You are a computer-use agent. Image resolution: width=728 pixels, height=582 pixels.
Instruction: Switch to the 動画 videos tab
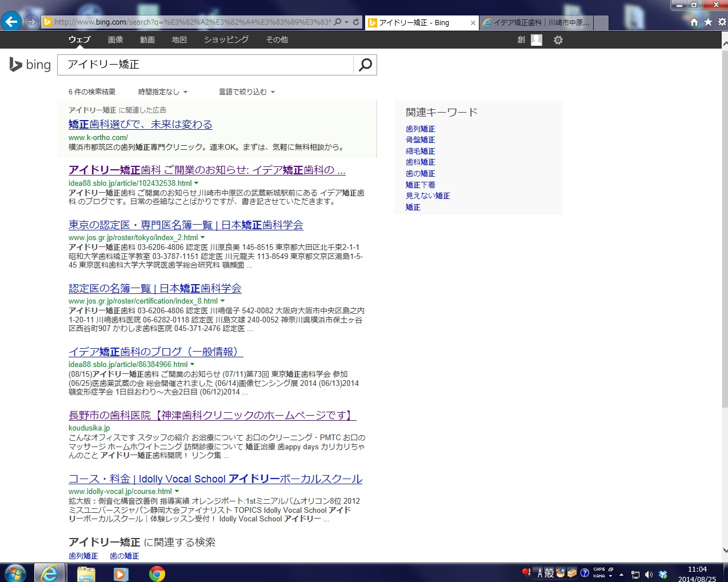pyautogui.click(x=147, y=40)
